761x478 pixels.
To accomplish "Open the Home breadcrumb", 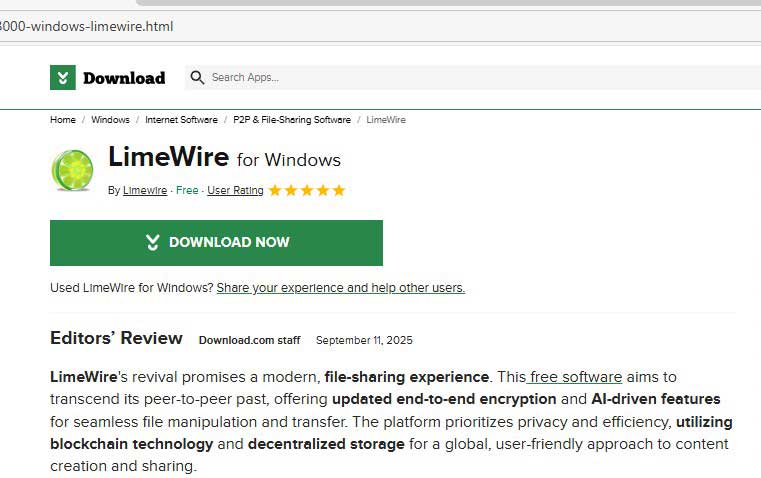I will tap(63, 120).
